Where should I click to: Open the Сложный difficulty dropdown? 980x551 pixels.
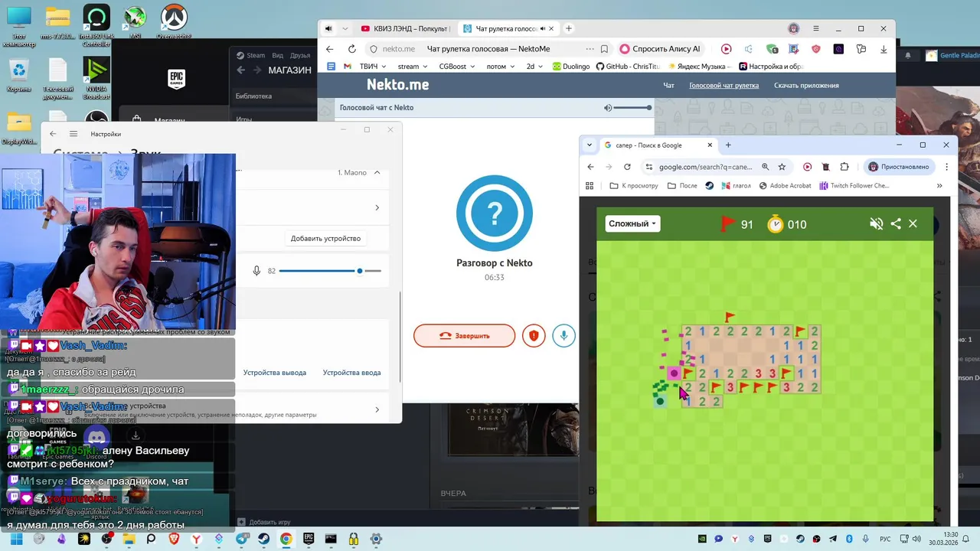(x=632, y=223)
